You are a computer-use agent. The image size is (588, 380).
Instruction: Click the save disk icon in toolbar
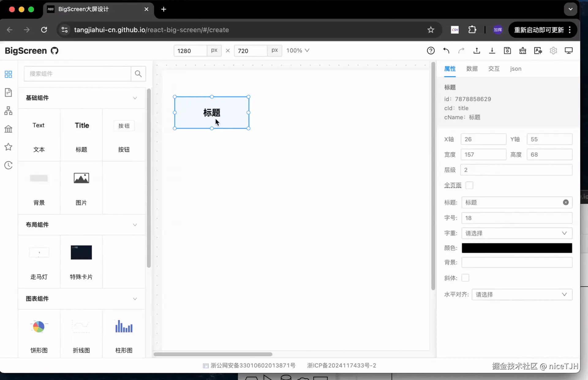tap(507, 51)
